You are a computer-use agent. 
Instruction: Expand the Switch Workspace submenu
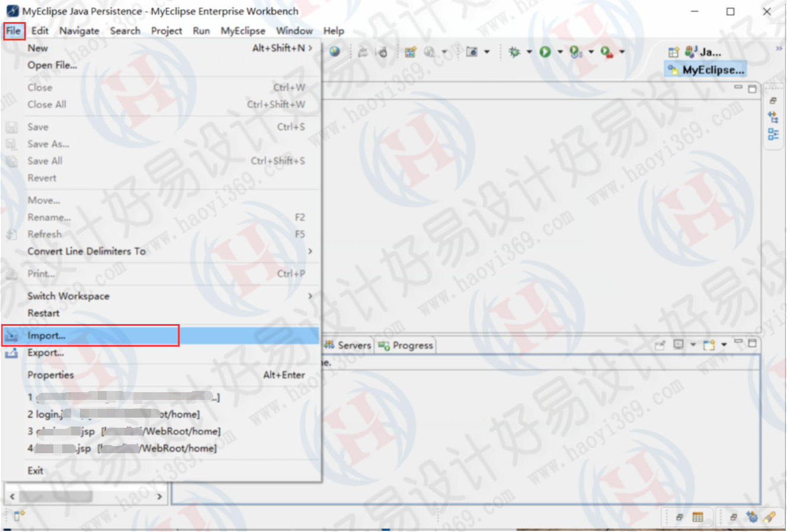310,296
